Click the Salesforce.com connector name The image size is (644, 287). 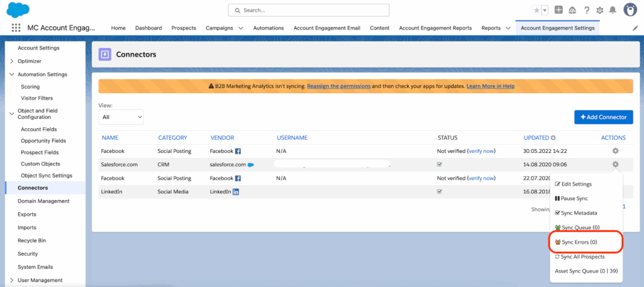pyautogui.click(x=119, y=164)
